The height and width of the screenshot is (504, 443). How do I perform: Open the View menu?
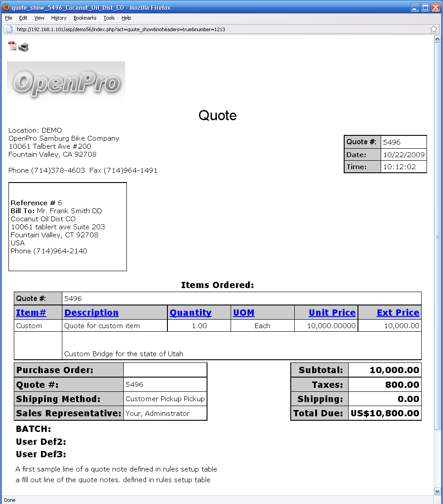click(39, 18)
